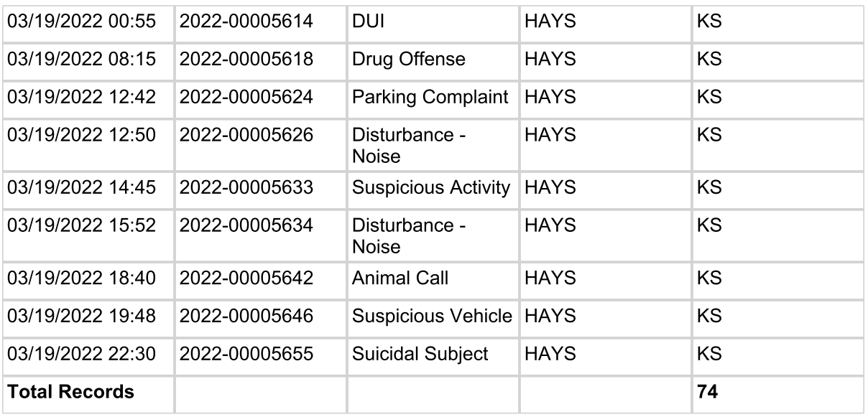Screen dimensions: 868x417
Task: Click the DUI incident type cell
Action: pyautogui.click(x=364, y=24)
